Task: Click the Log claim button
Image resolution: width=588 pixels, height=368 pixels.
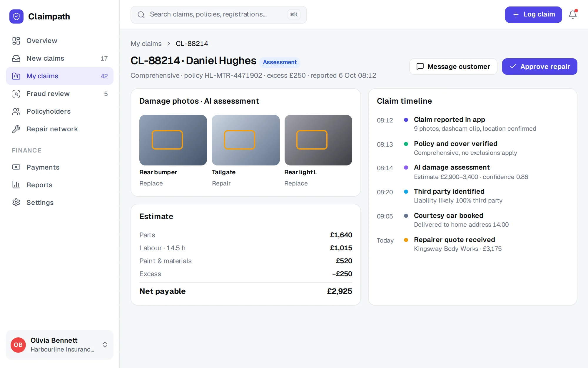Action: (533, 14)
